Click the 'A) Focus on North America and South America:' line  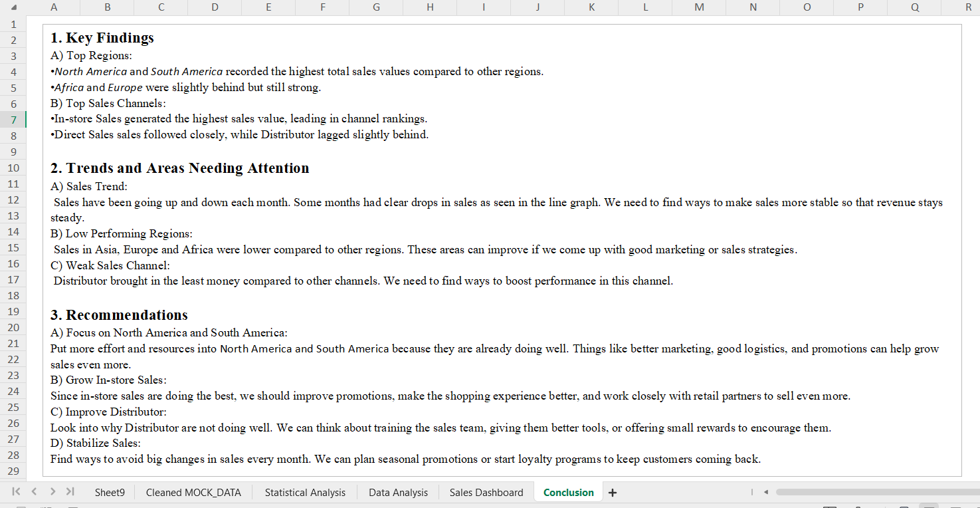point(169,332)
